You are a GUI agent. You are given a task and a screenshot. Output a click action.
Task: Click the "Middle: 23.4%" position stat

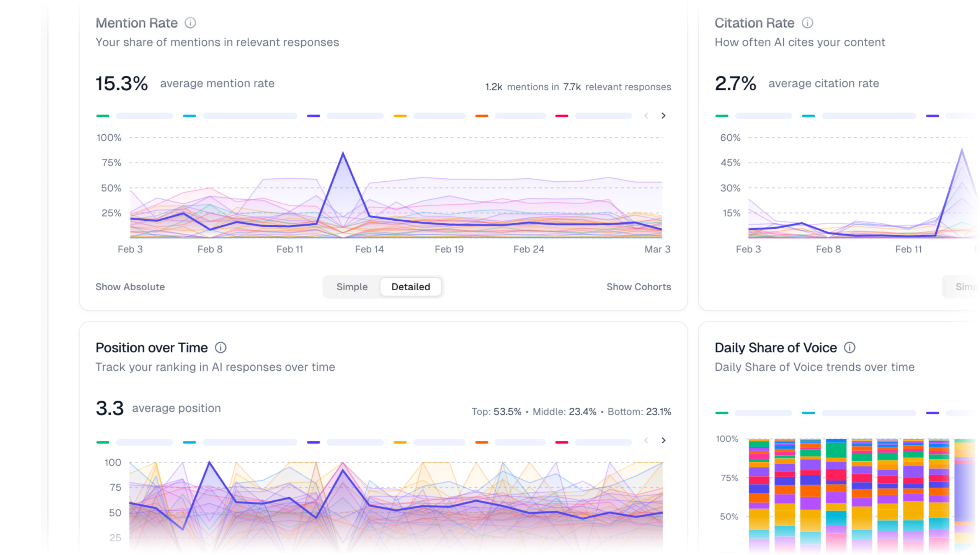pos(565,412)
